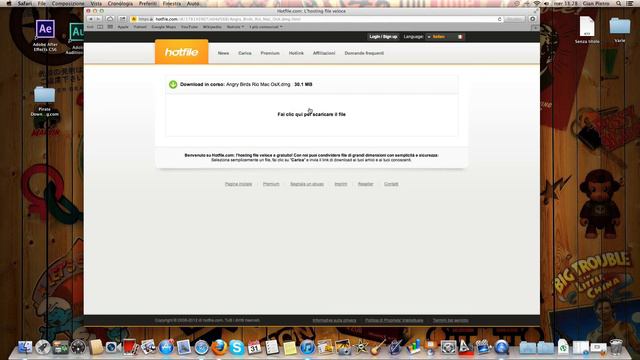
Task: Open the Apple menu
Action: point(9,3)
